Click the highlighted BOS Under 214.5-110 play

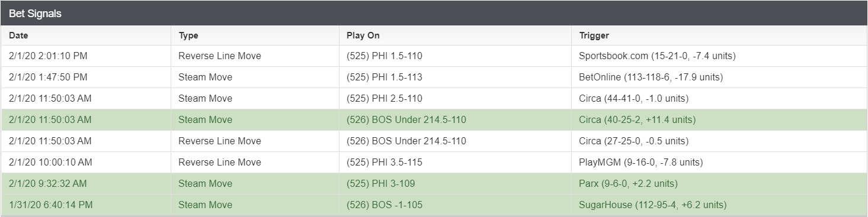(x=406, y=120)
